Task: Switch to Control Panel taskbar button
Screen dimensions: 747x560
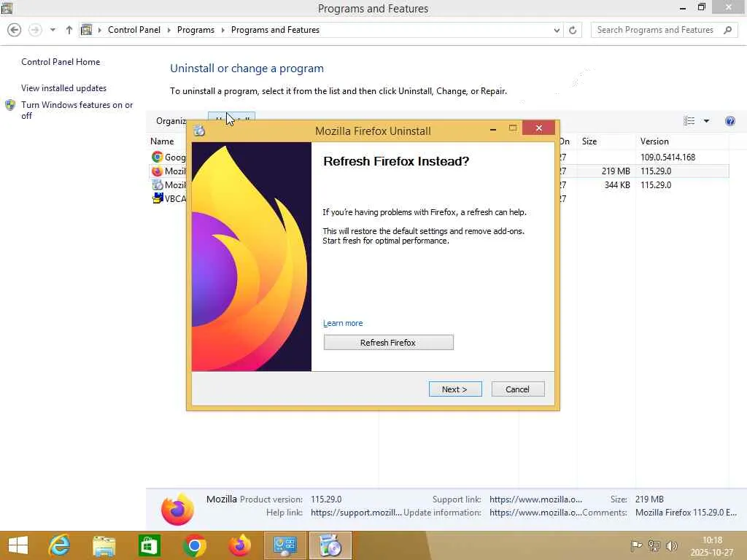Action: point(285,545)
